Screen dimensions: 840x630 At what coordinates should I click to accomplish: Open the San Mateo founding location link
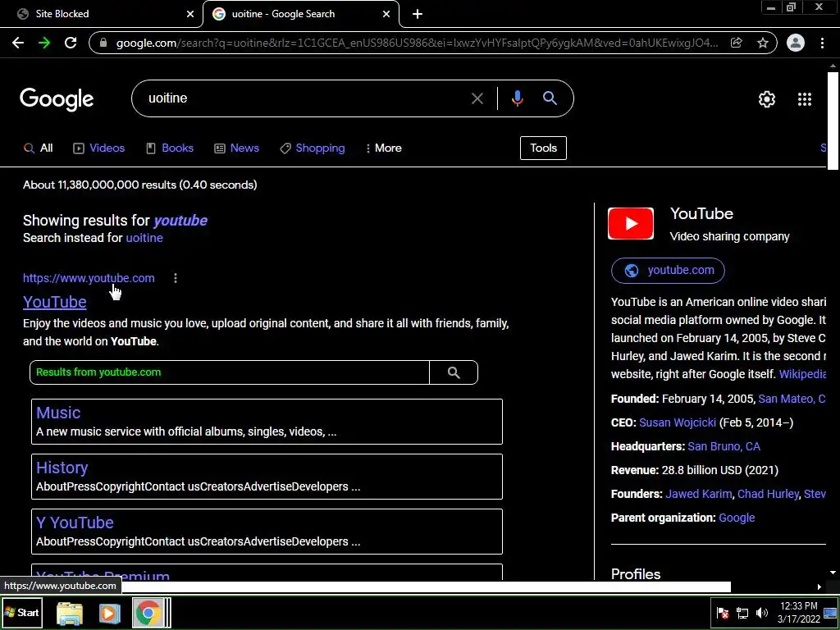(792, 399)
